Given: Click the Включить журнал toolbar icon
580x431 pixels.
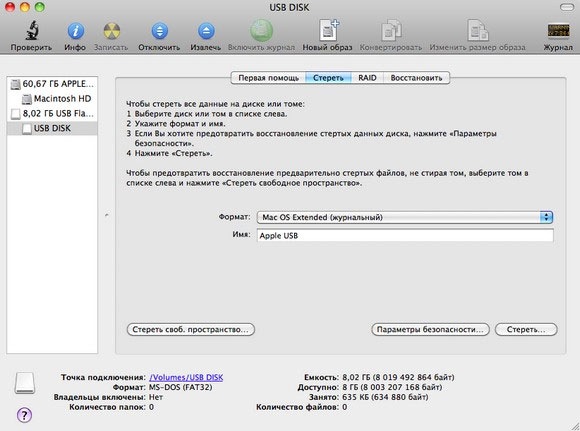Looking at the screenshot, I should pyautogui.click(x=262, y=30).
